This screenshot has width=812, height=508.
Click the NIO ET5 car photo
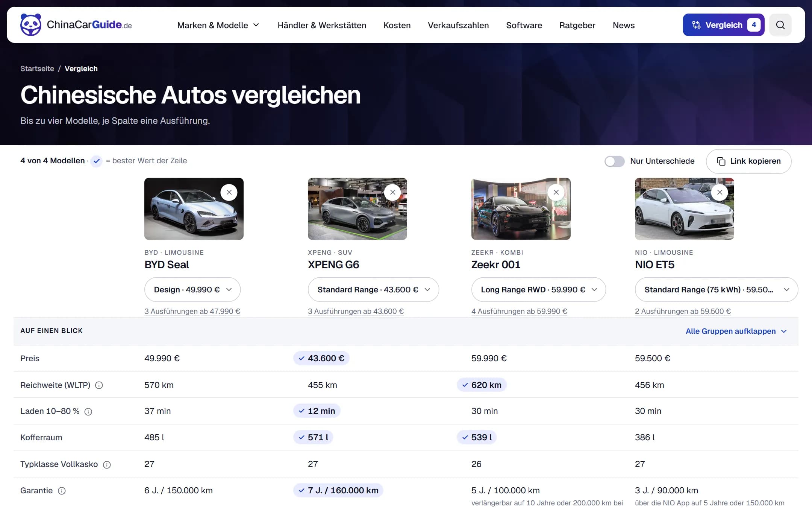click(x=685, y=209)
